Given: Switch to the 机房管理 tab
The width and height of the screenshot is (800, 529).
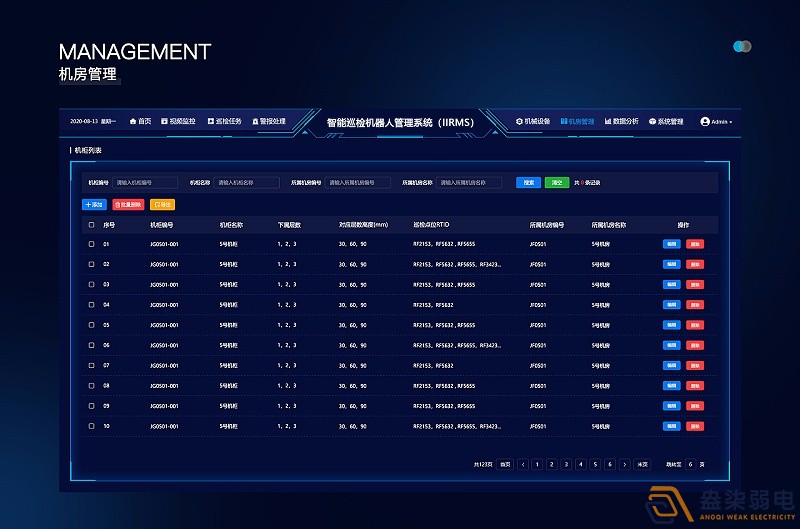Looking at the screenshot, I should [578, 121].
